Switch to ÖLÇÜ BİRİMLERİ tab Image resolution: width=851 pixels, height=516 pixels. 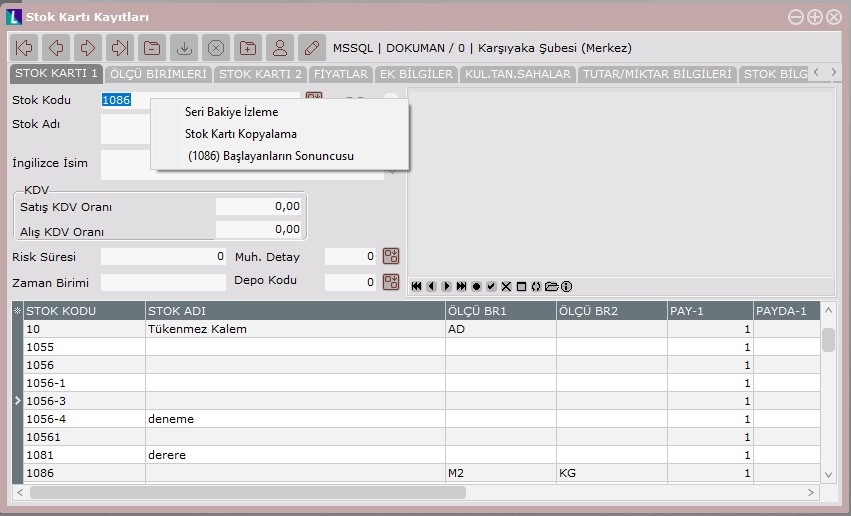[158, 74]
